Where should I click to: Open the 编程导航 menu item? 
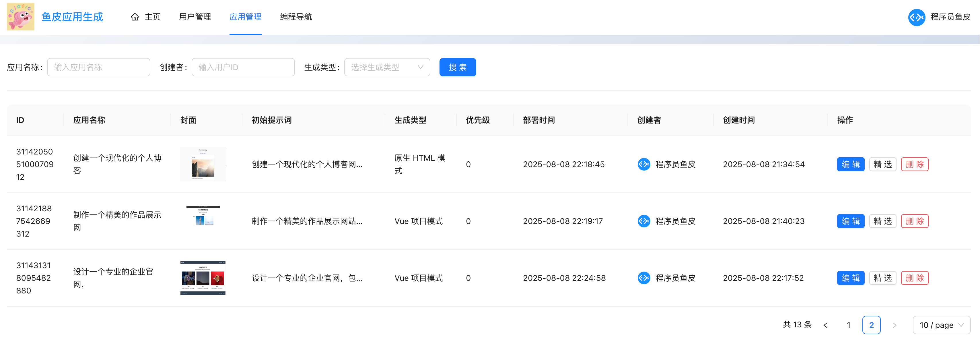click(x=295, y=17)
